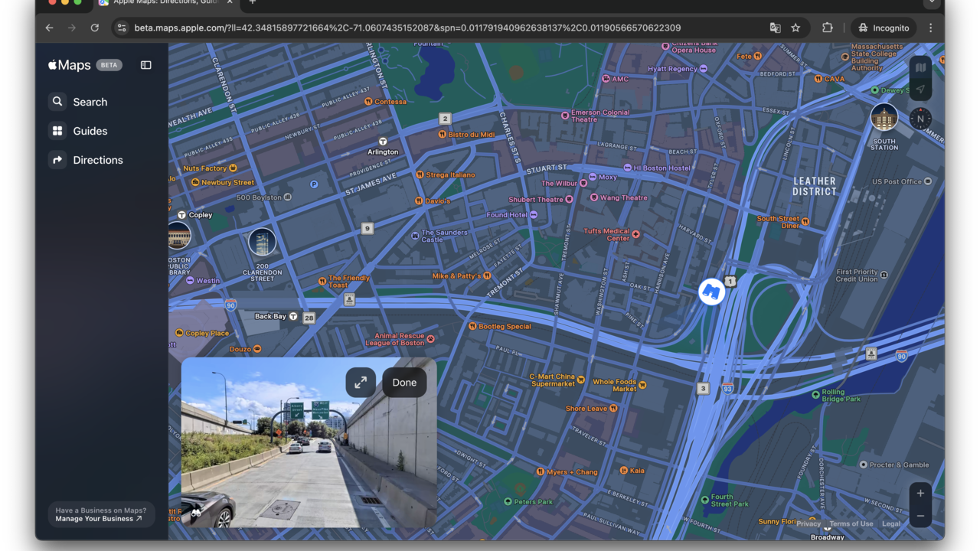The image size is (980, 551).
Task: Select the Rolling Bridge Park pin
Action: coord(815,395)
